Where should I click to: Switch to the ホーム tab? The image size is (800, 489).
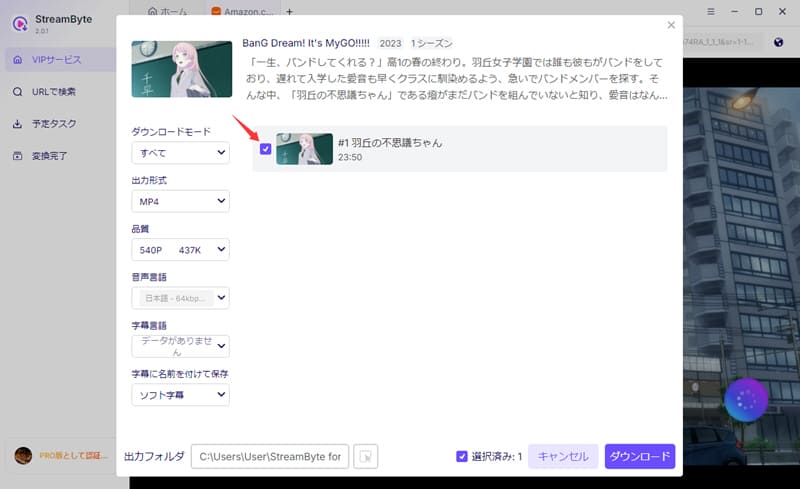[167, 11]
